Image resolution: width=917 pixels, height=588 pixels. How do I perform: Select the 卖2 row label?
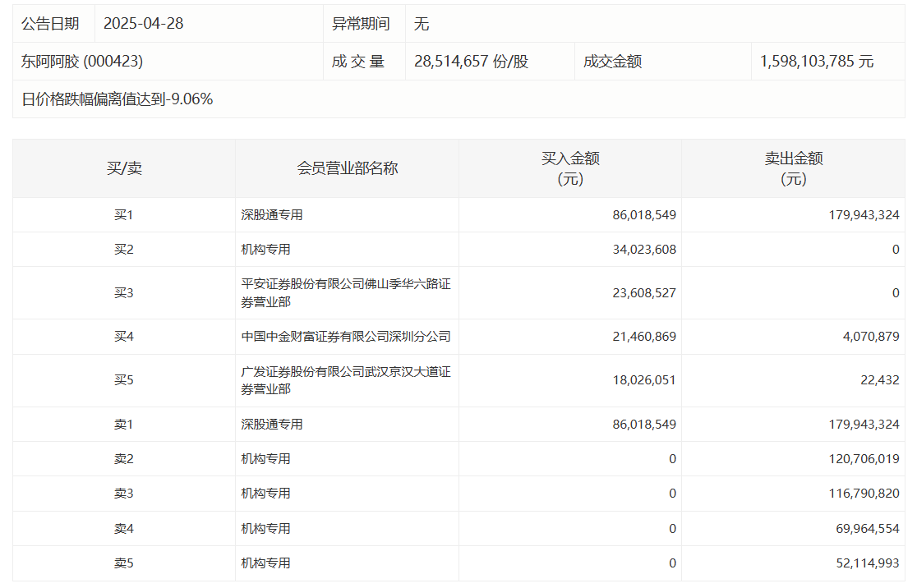[x=124, y=459]
